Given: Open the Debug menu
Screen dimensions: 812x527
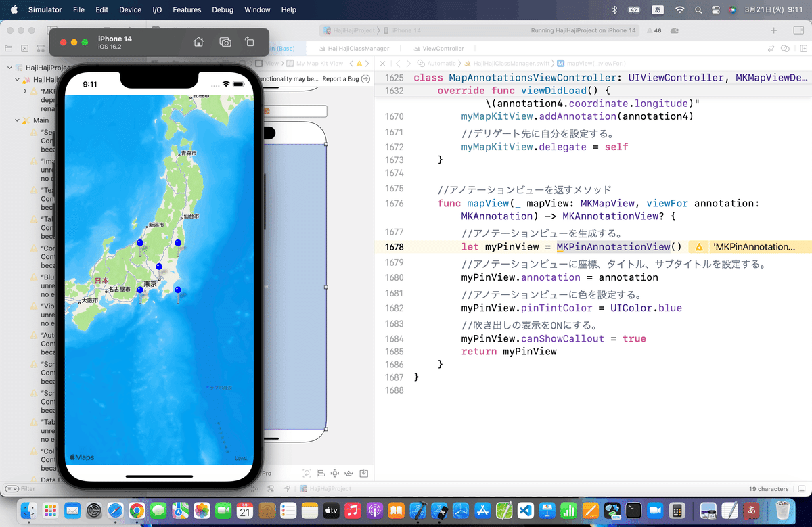Looking at the screenshot, I should point(223,10).
